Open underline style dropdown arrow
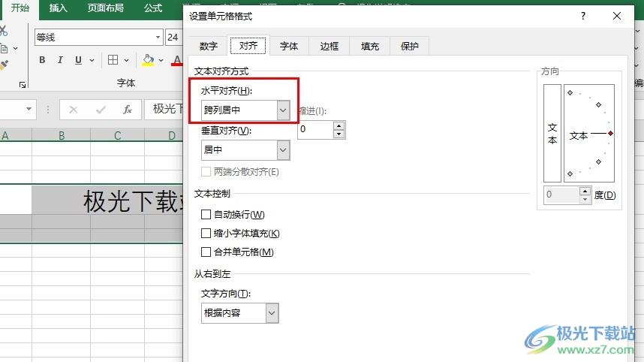The height and width of the screenshot is (362, 644). [x=92, y=60]
